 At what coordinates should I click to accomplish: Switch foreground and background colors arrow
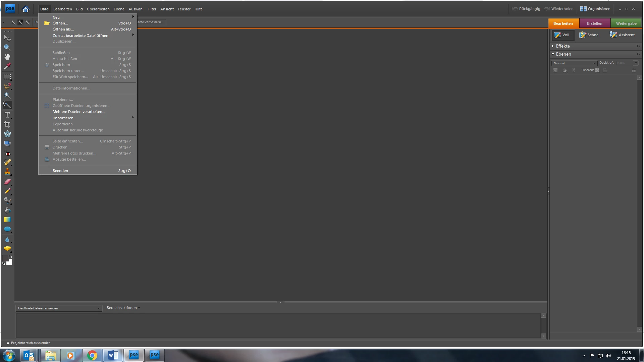pyautogui.click(x=11, y=256)
